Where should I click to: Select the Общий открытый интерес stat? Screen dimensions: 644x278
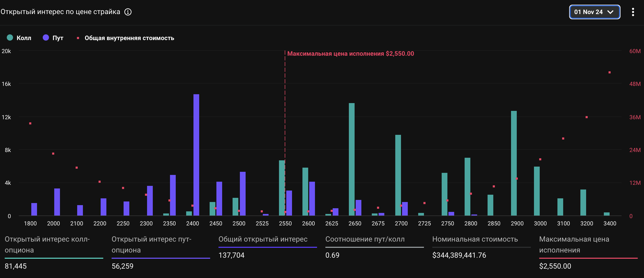click(x=263, y=239)
